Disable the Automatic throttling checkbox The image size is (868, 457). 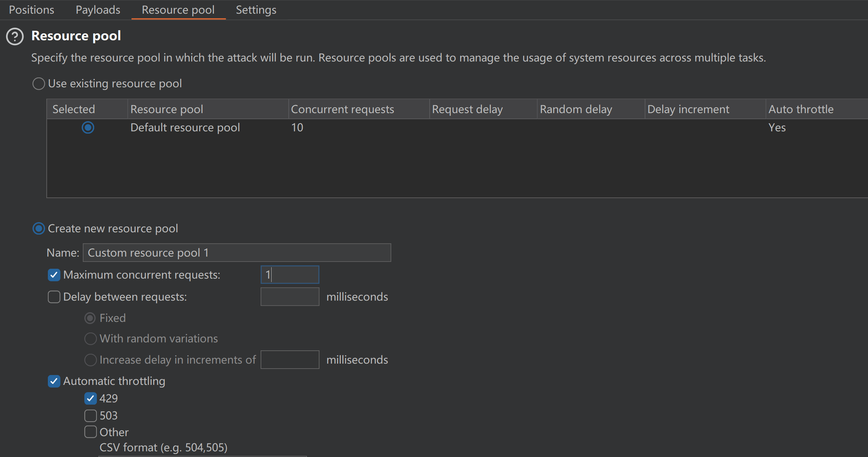pos(54,381)
